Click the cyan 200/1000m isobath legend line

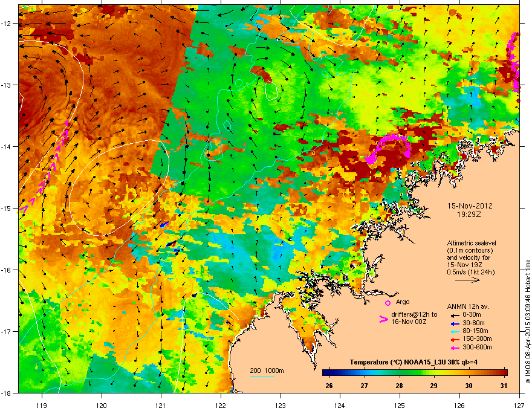coord(262,377)
